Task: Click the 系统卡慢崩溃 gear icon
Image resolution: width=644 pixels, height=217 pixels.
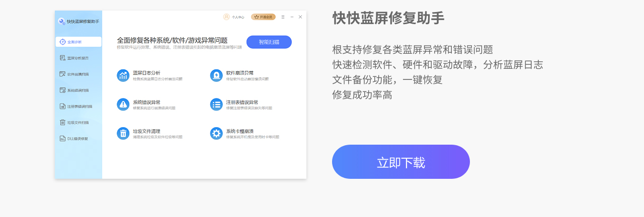Action: [216, 133]
